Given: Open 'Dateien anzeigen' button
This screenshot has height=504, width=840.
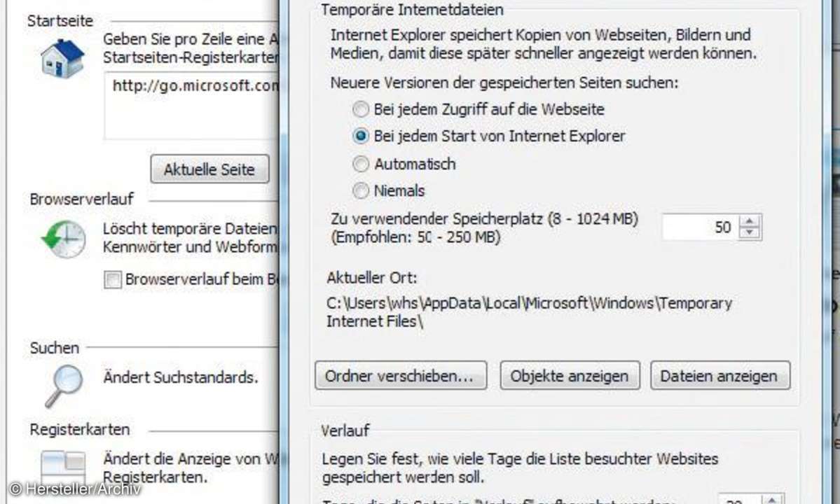Looking at the screenshot, I should click(719, 376).
